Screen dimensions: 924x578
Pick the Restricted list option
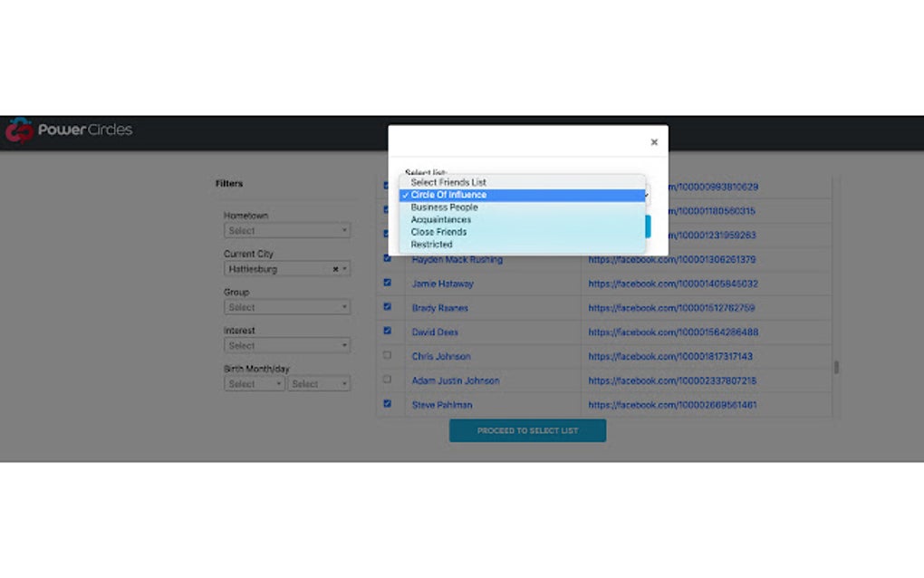pyautogui.click(x=522, y=245)
